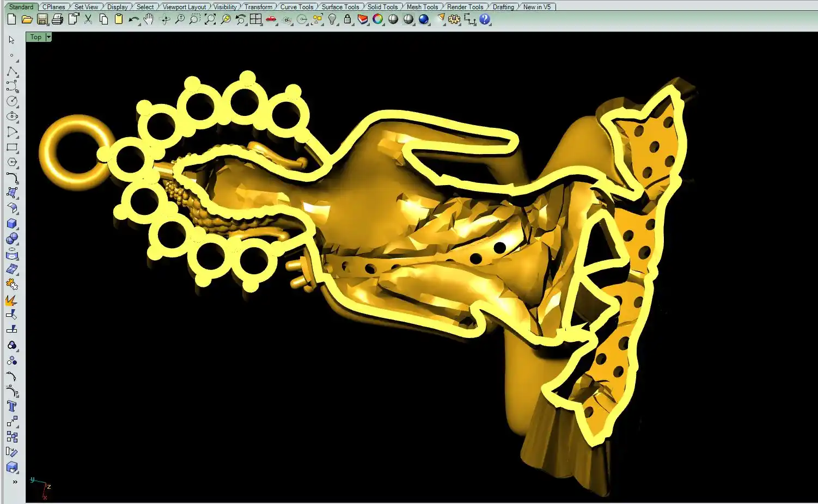The image size is (818, 504).
Task: Click the Top viewport title label
Action: tap(35, 37)
